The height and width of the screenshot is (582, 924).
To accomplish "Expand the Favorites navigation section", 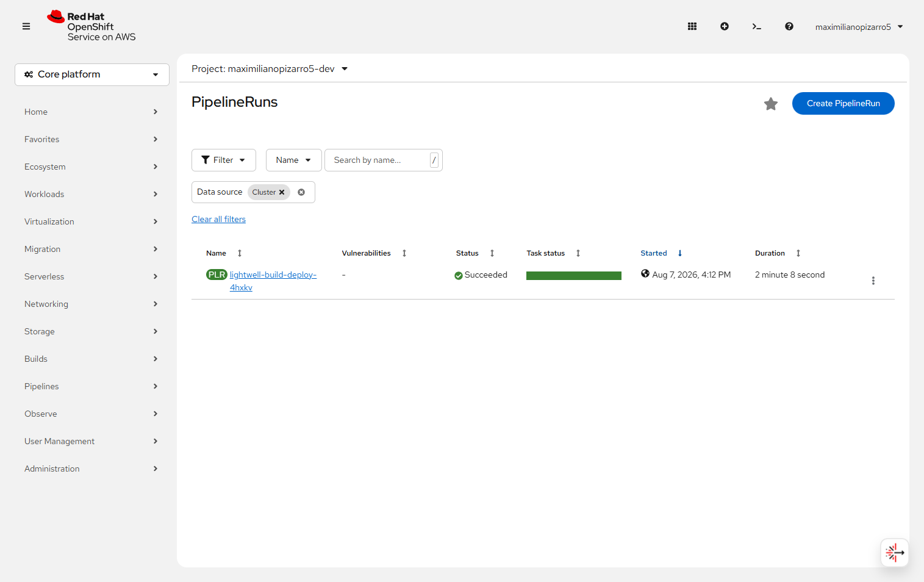I will click(91, 139).
